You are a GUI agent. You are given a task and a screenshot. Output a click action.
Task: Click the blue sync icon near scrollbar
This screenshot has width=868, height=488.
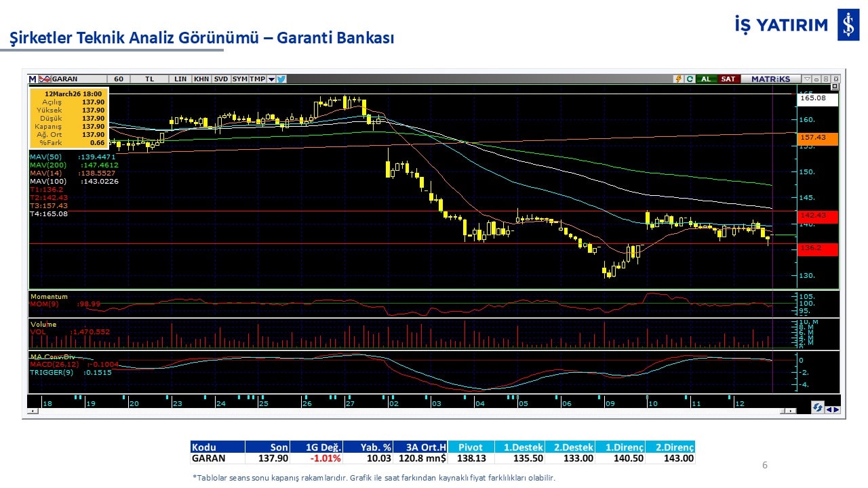click(x=818, y=407)
